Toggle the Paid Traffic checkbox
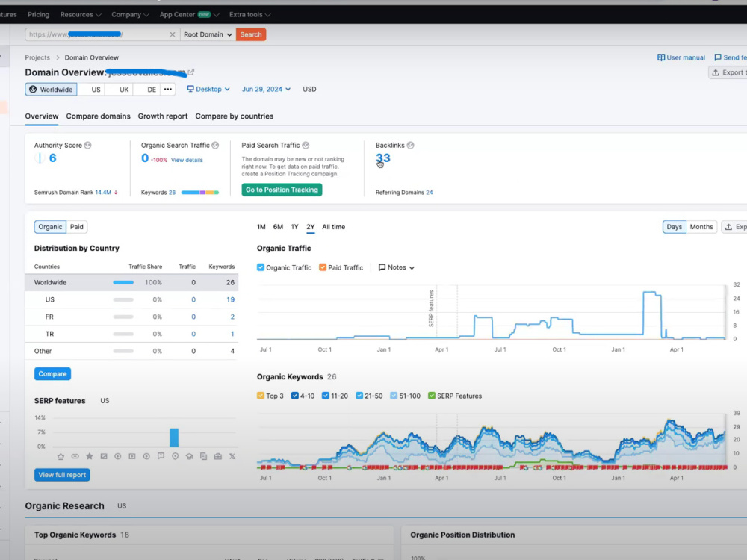This screenshot has width=747, height=560. click(323, 267)
